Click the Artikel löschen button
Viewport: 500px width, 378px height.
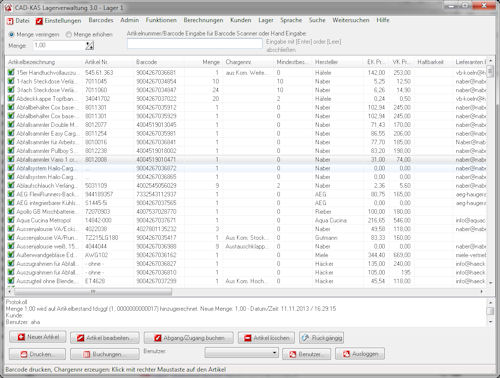click(x=266, y=338)
